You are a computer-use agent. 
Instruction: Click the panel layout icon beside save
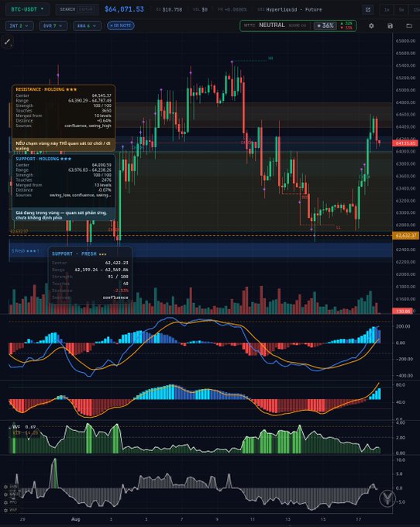click(409, 26)
